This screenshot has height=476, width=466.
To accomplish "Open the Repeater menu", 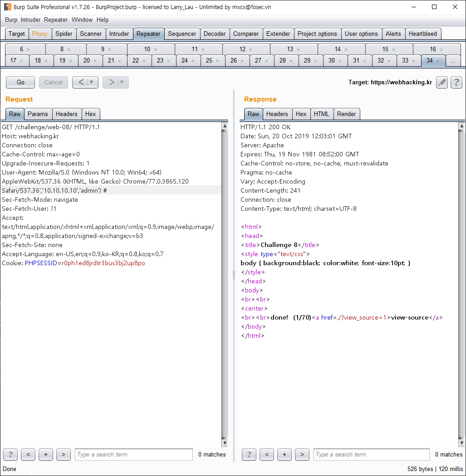I will (x=56, y=20).
